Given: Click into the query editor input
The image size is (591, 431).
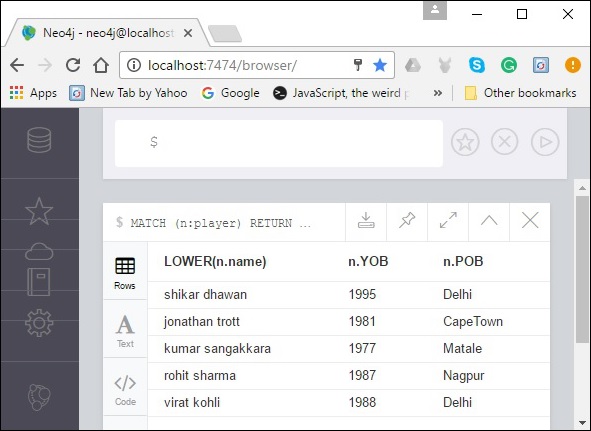Looking at the screenshot, I should (x=279, y=143).
